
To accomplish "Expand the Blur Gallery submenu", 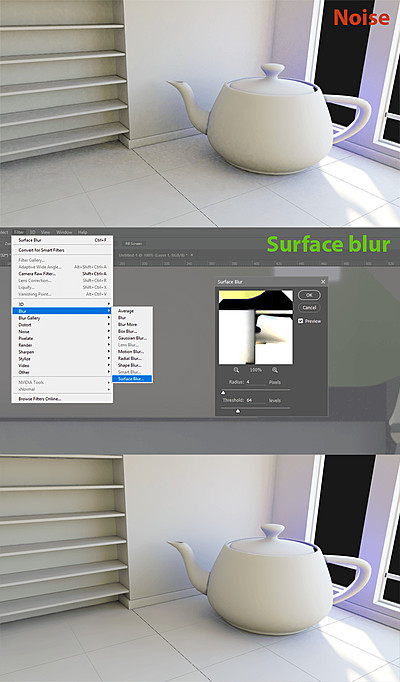I will 62,318.
